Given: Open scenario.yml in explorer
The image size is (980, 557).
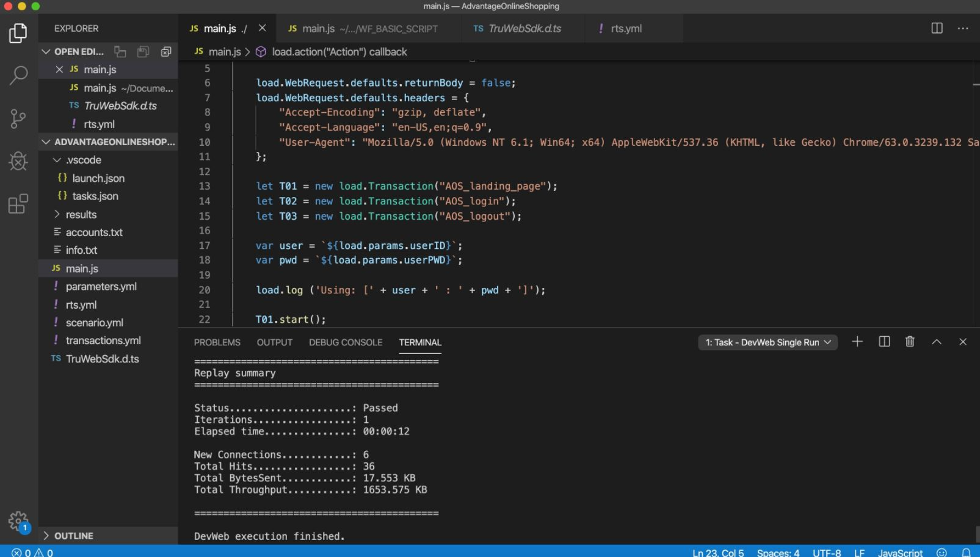Looking at the screenshot, I should tap(108, 323).
